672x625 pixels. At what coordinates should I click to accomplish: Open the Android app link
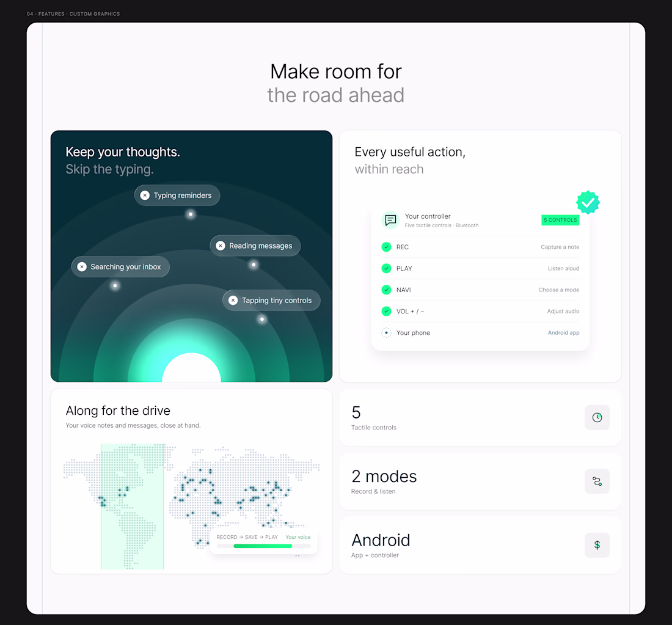pyautogui.click(x=564, y=332)
